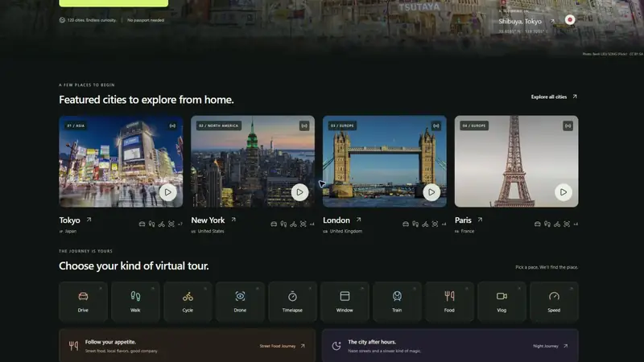Click live icon on Paris card
The width and height of the screenshot is (644, 362).
[568, 125]
